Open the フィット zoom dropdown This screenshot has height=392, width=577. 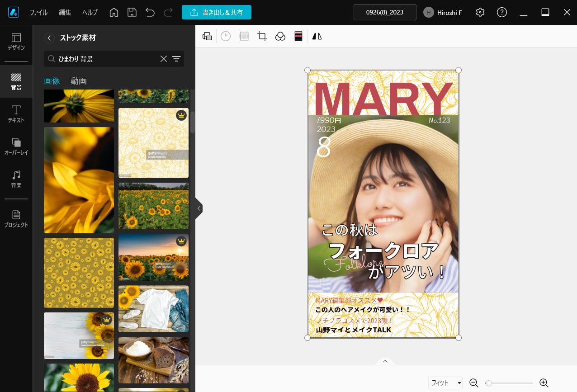pos(445,383)
